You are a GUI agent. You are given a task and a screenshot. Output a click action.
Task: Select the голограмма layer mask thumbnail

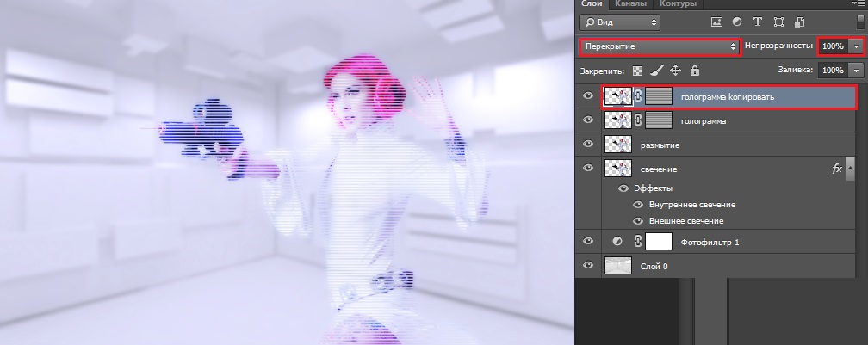click(x=659, y=120)
